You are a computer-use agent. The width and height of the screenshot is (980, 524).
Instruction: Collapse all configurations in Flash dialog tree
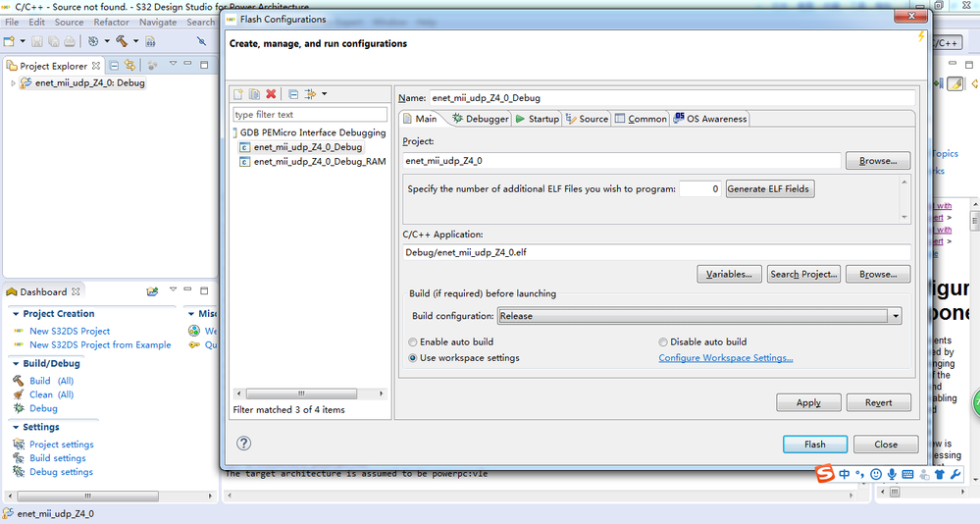click(293, 94)
